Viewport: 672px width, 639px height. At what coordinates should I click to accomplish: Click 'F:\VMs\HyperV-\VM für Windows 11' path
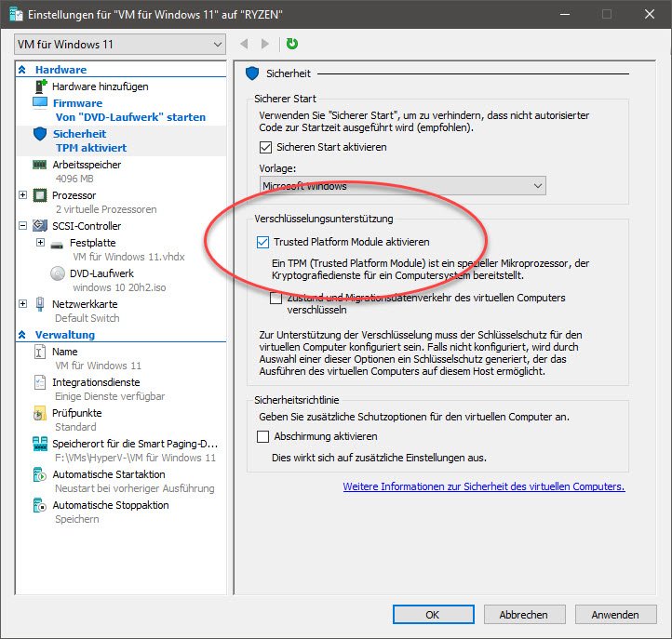coord(136,458)
